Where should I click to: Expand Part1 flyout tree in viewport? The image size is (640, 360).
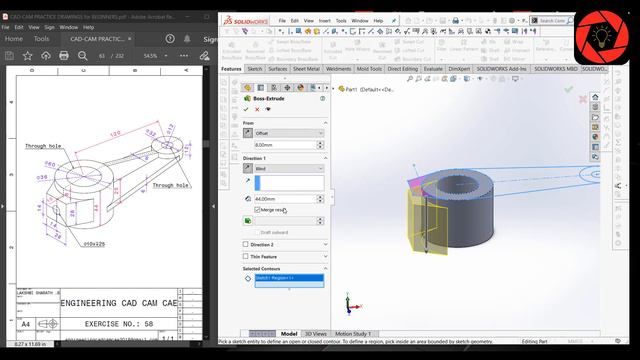334,89
